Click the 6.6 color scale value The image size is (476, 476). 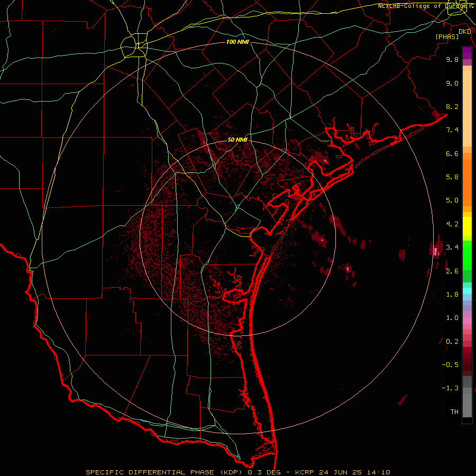coord(452,153)
